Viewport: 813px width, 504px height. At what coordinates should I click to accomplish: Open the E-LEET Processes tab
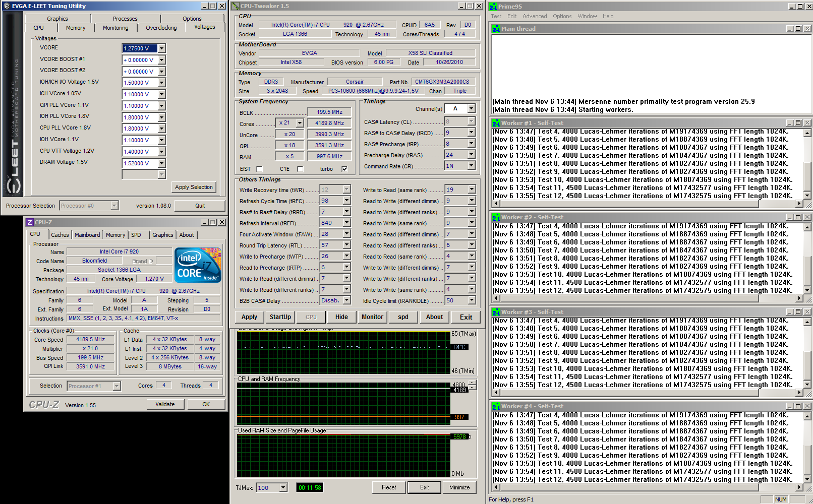(125, 19)
